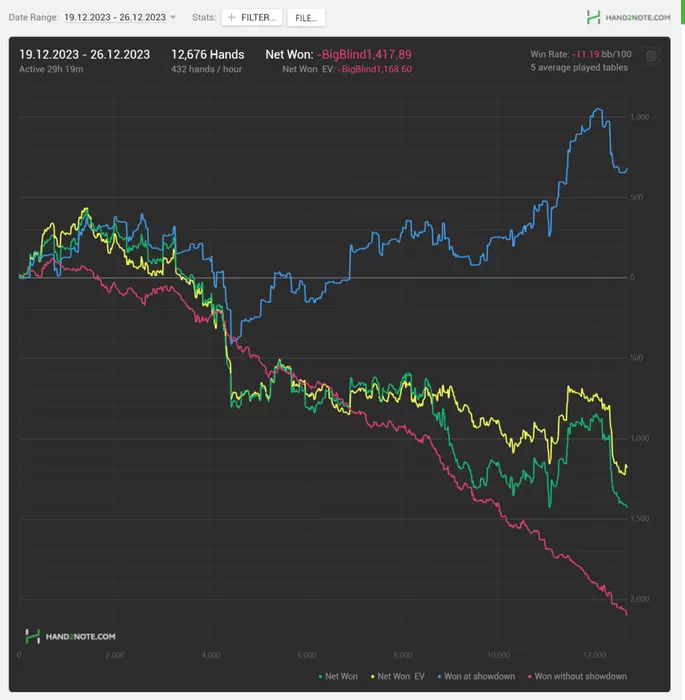Image resolution: width=685 pixels, height=700 pixels.
Task: Click the green Net Won legend dot
Action: [x=320, y=677]
